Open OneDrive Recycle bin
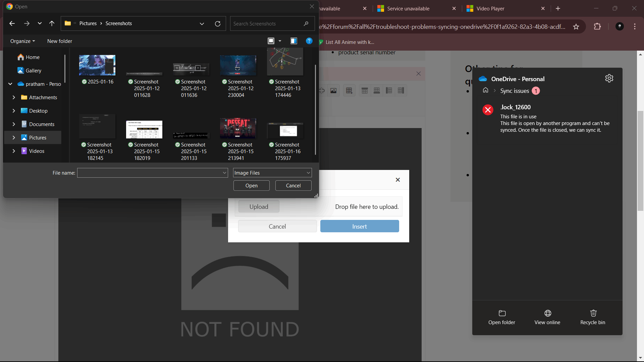644x362 pixels. point(593,317)
